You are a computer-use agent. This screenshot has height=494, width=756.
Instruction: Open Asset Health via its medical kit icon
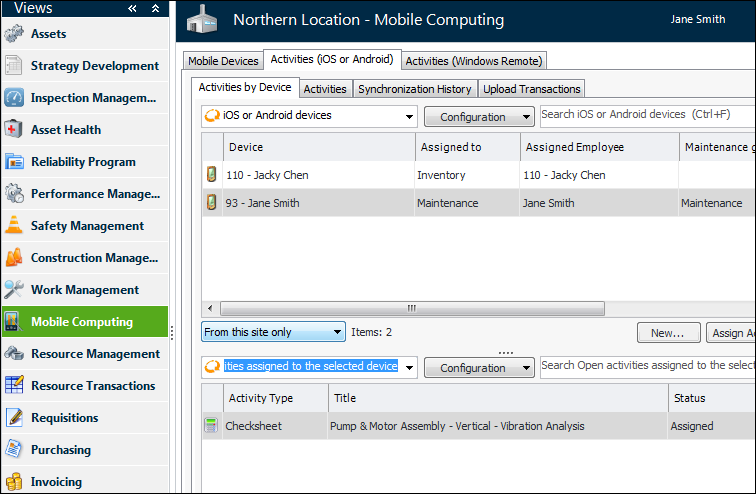click(13, 130)
